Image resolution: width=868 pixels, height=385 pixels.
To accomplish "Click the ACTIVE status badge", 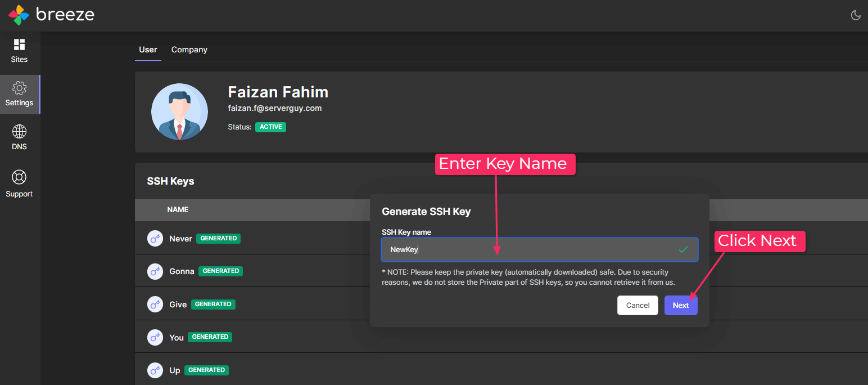I will point(270,127).
